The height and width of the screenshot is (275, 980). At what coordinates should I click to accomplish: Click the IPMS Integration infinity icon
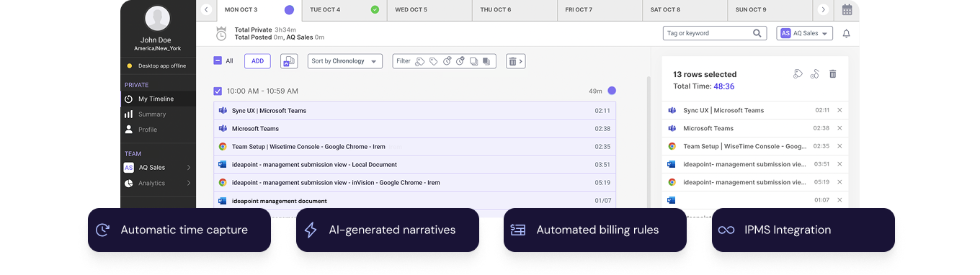(726, 230)
